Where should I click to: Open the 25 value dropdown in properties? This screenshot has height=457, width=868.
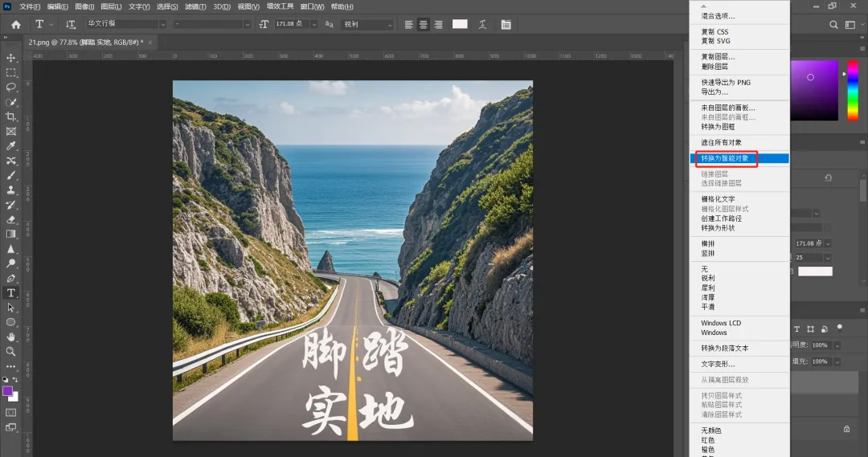pyautogui.click(x=828, y=258)
